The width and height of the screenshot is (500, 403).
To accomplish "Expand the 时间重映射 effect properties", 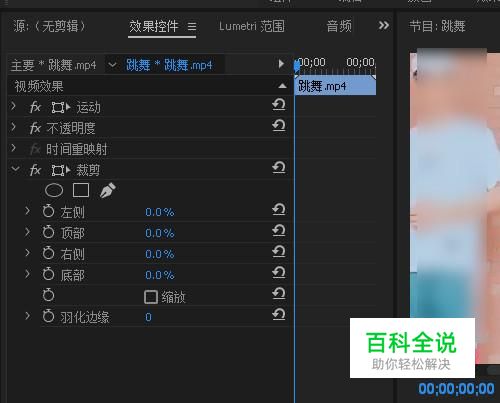I will (x=14, y=148).
